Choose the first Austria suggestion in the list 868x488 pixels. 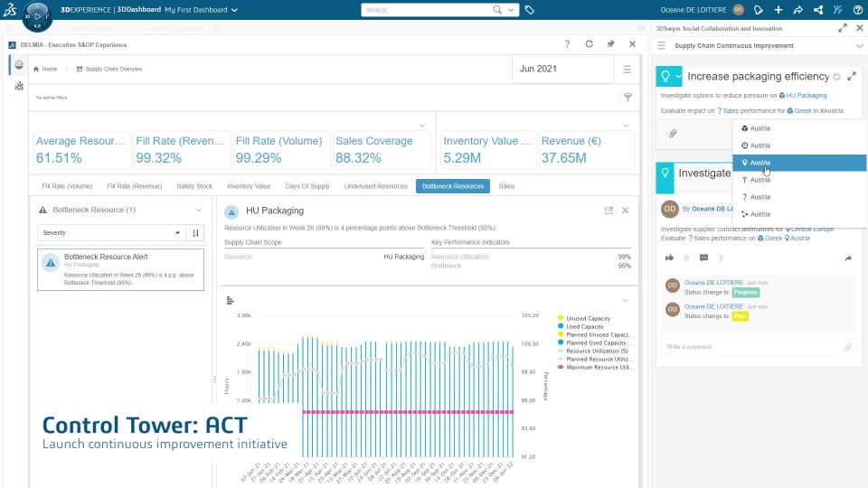[799, 128]
